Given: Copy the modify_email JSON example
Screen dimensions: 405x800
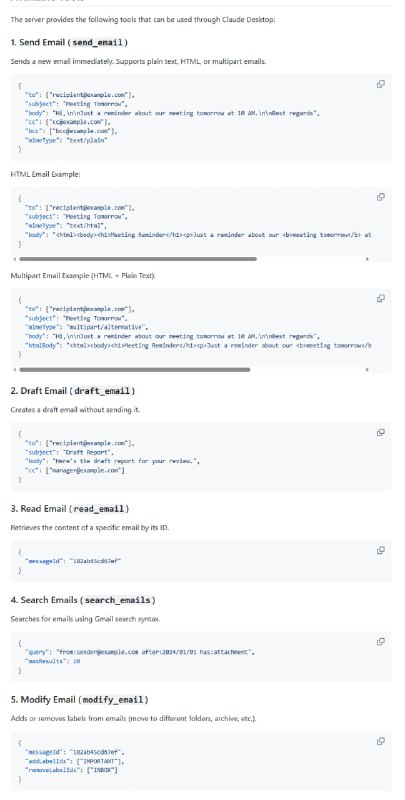Looking at the screenshot, I should pos(381,741).
